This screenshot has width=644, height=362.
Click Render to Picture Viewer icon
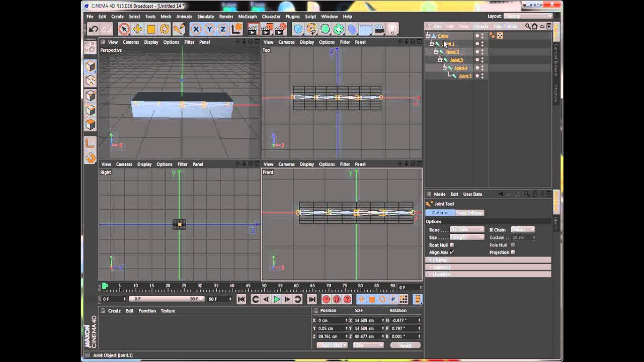[267, 29]
